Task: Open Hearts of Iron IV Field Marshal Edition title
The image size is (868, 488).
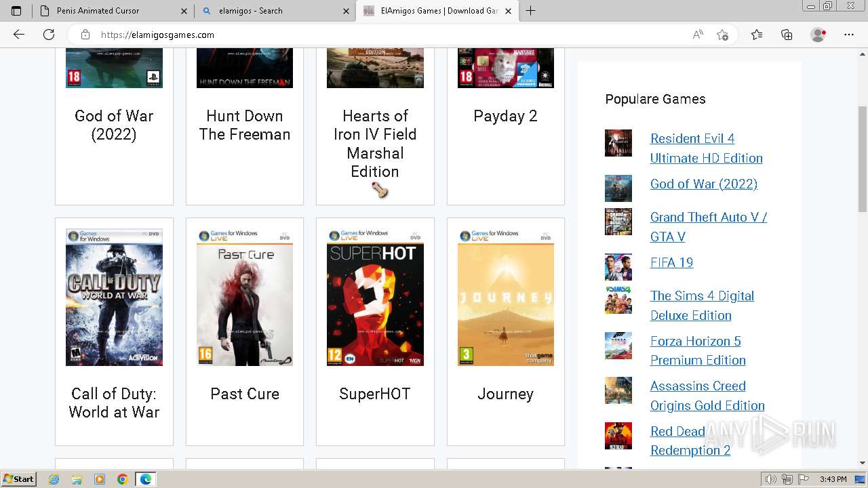Action: tap(375, 144)
